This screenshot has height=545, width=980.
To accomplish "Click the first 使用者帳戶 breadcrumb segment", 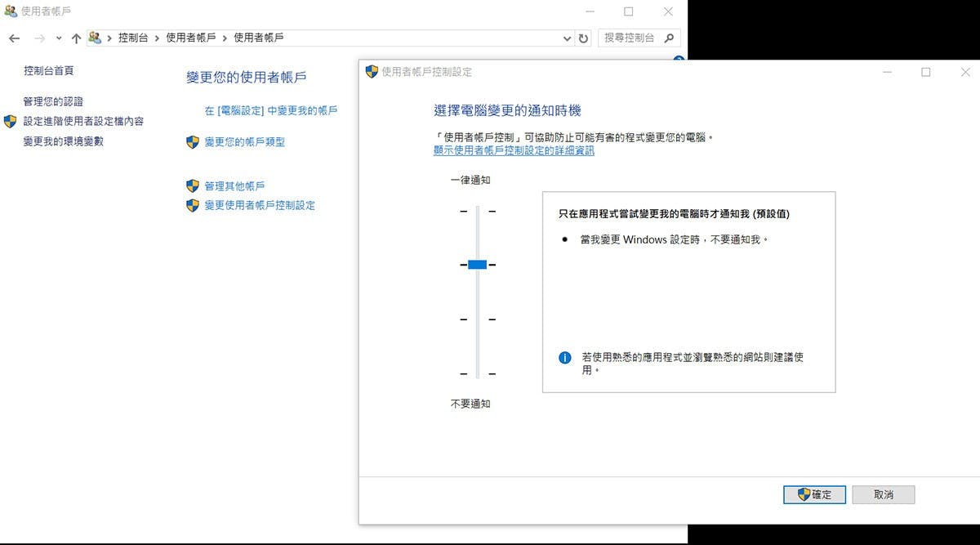I will [x=190, y=38].
